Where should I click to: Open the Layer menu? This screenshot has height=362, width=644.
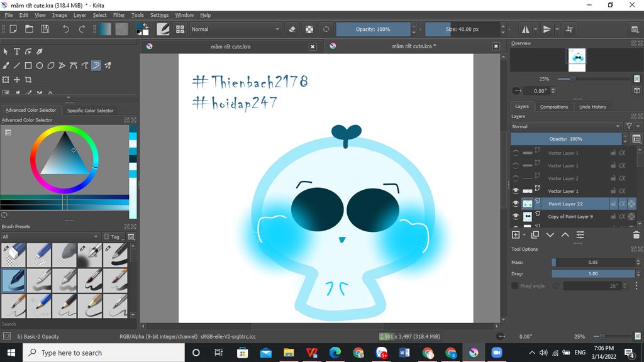click(x=80, y=15)
